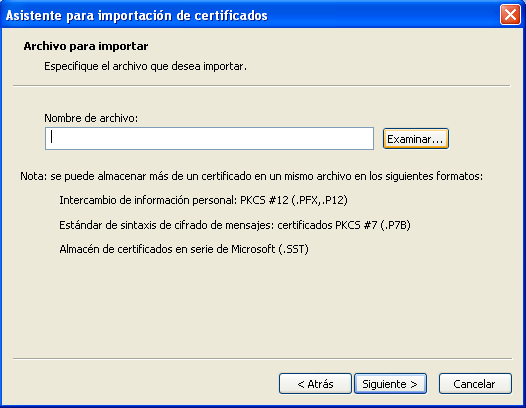Click the Nota paragraph about certificate formats
This screenshot has height=408, width=526.
(252, 176)
